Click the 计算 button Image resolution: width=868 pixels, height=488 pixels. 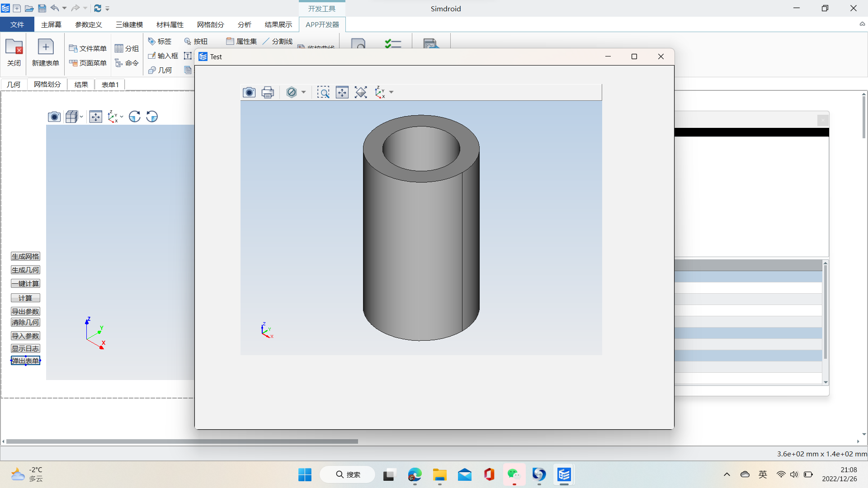(x=25, y=298)
